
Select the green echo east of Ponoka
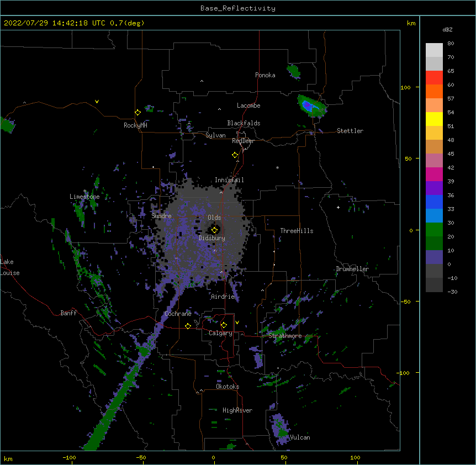click(x=294, y=72)
